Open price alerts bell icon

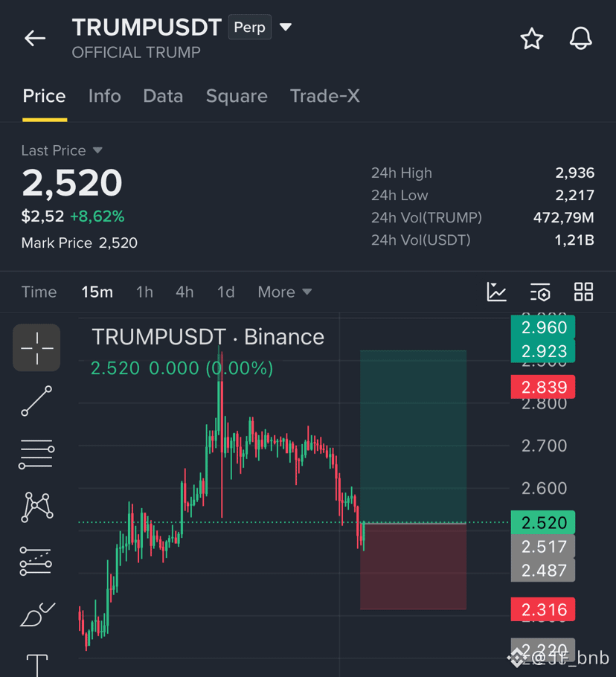tap(580, 39)
